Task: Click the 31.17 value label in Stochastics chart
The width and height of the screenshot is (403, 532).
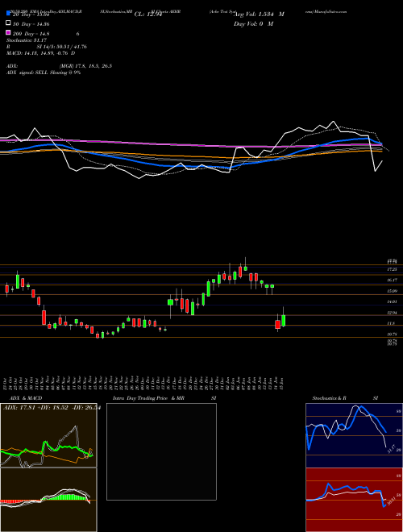Action: pos(390,449)
